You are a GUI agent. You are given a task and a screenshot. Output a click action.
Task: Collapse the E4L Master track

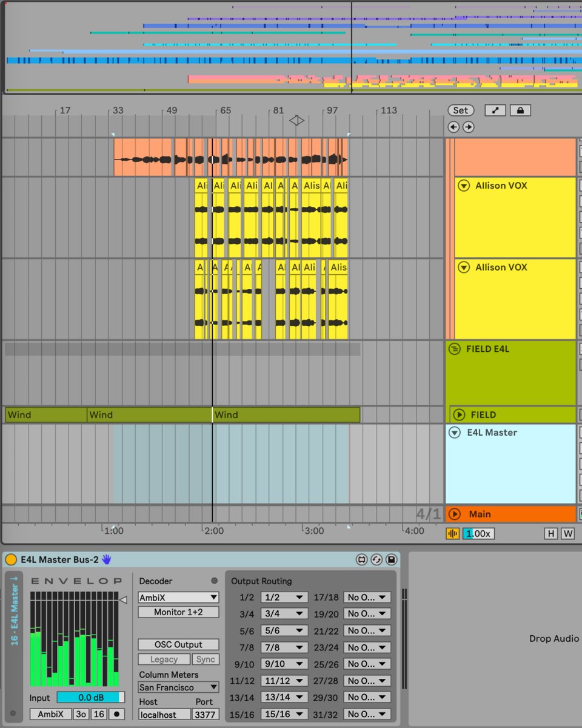pos(455,433)
